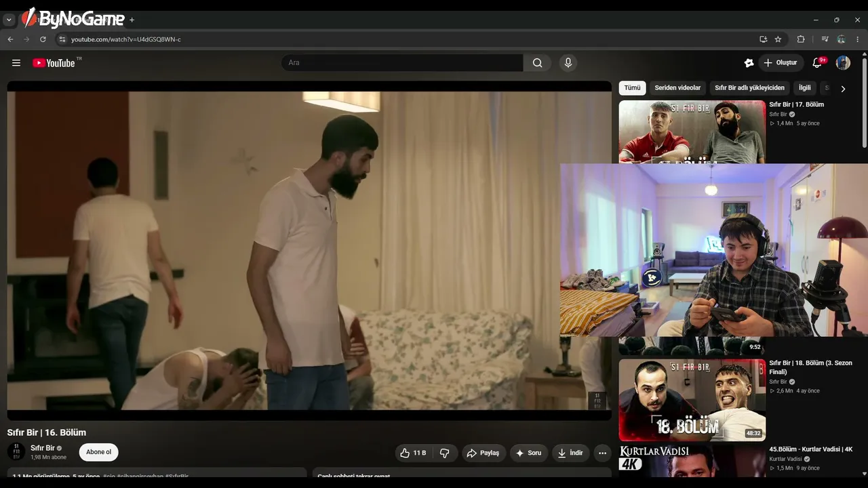
Task: Open the media control icon in toolbar
Action: (x=825, y=39)
